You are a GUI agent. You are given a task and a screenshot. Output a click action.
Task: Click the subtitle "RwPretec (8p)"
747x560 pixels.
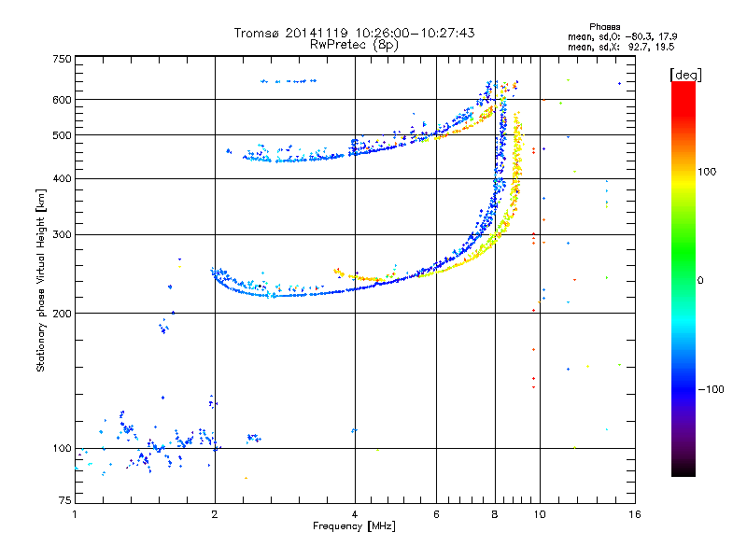(x=354, y=45)
